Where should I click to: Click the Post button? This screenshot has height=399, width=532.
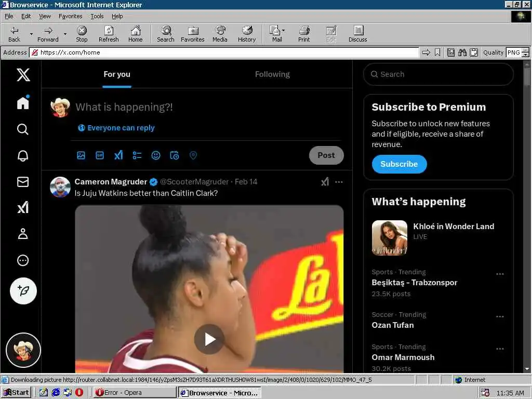(326, 155)
